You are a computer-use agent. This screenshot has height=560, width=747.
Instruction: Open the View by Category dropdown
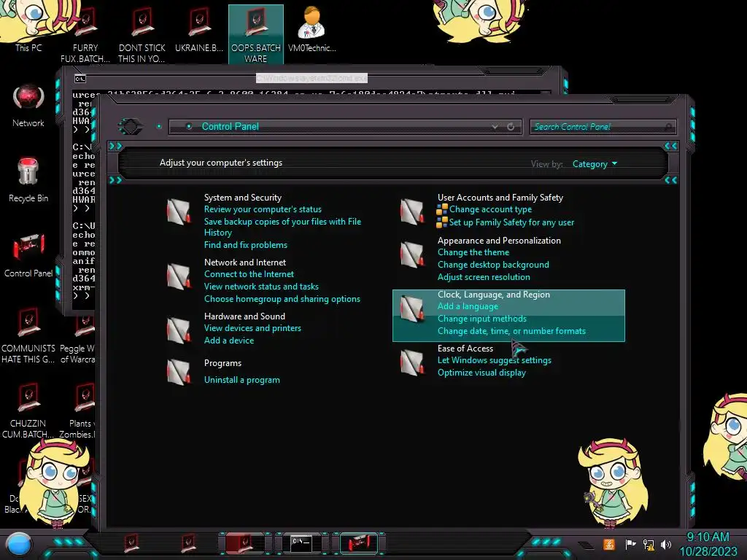click(595, 164)
